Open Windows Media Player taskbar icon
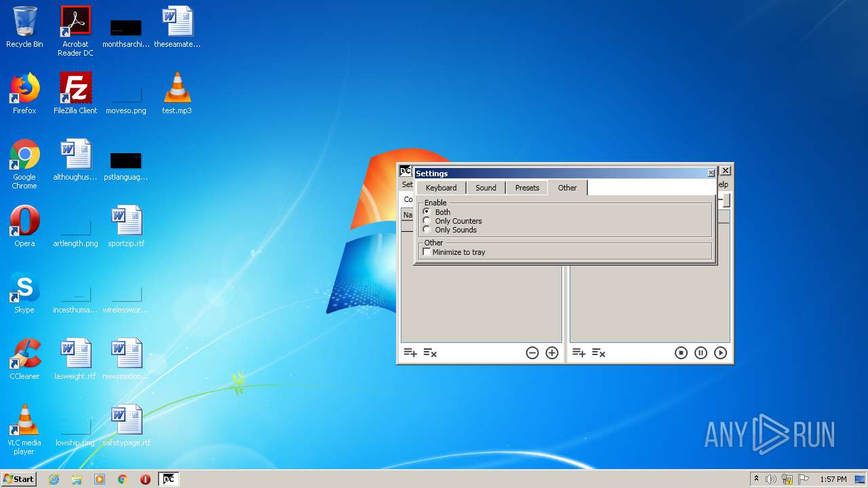The width and height of the screenshot is (868, 488). (100, 479)
